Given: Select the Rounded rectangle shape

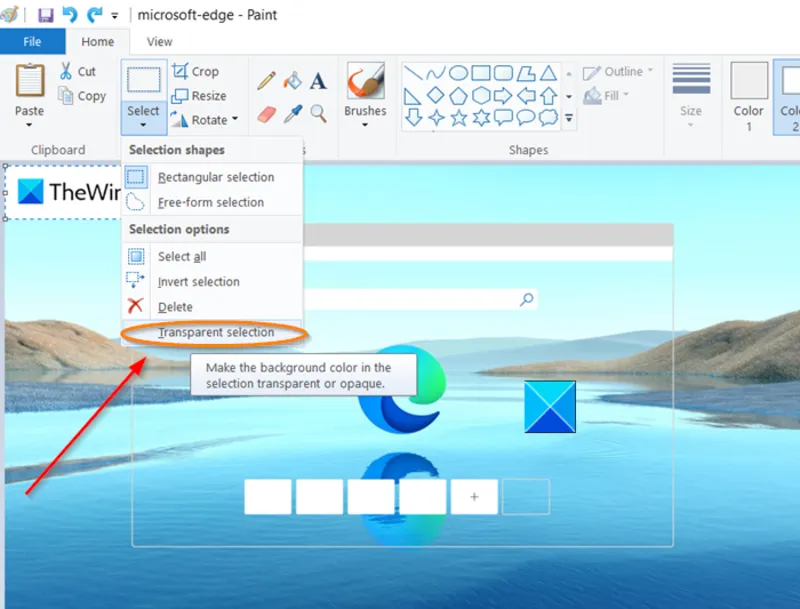Looking at the screenshot, I should [503, 73].
